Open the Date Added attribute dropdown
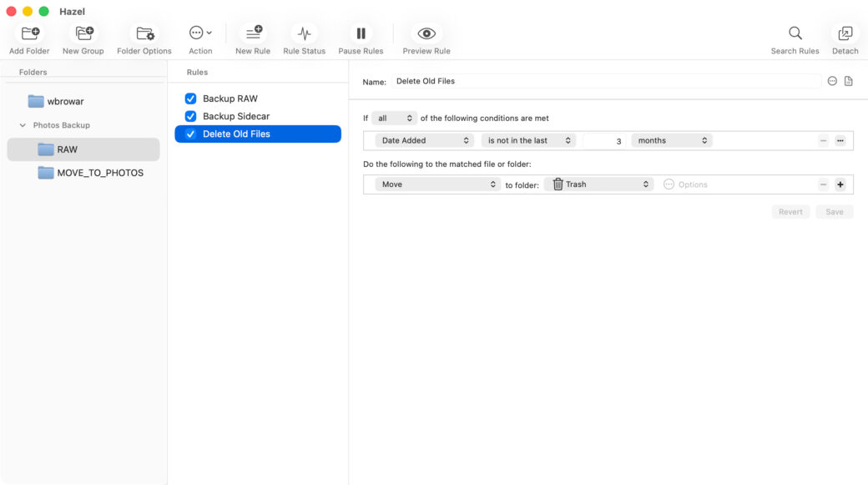Screen dimensions: 868x485 (425, 140)
